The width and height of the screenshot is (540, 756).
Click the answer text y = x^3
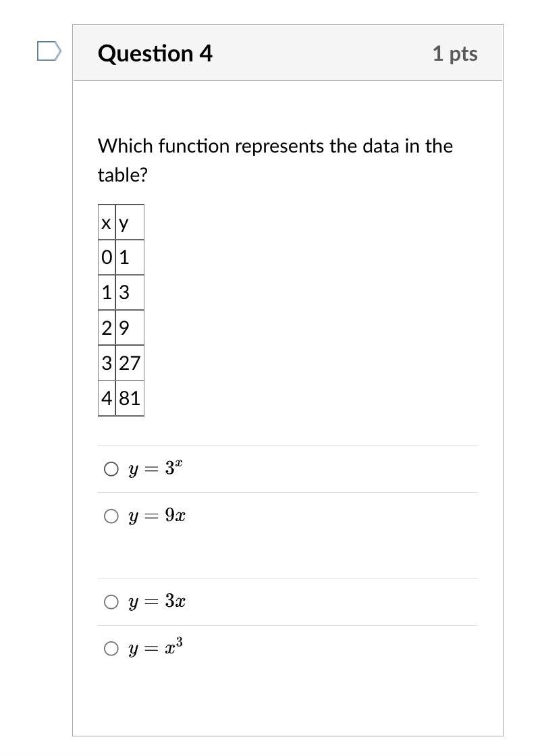click(x=156, y=648)
